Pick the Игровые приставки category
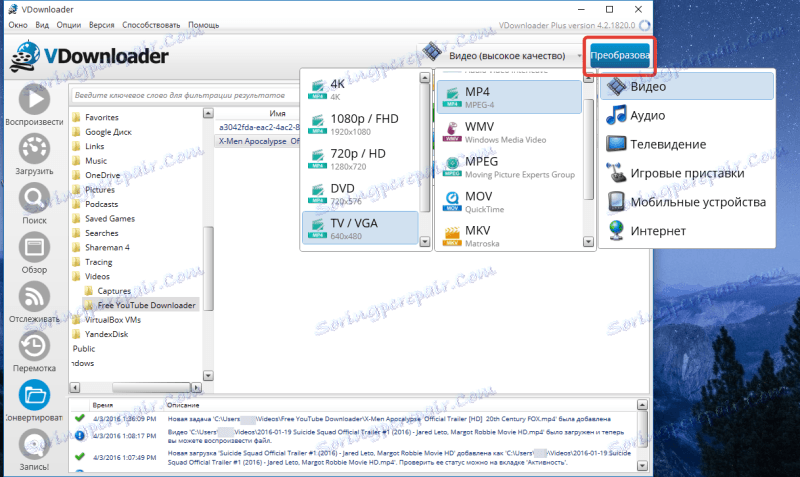 click(x=687, y=173)
